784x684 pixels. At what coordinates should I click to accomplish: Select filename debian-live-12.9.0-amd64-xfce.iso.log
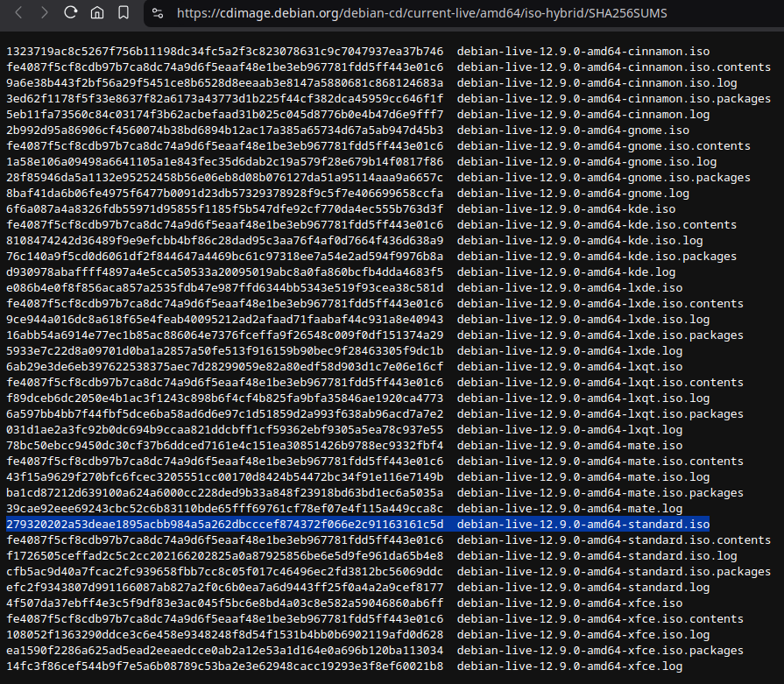tap(583, 634)
